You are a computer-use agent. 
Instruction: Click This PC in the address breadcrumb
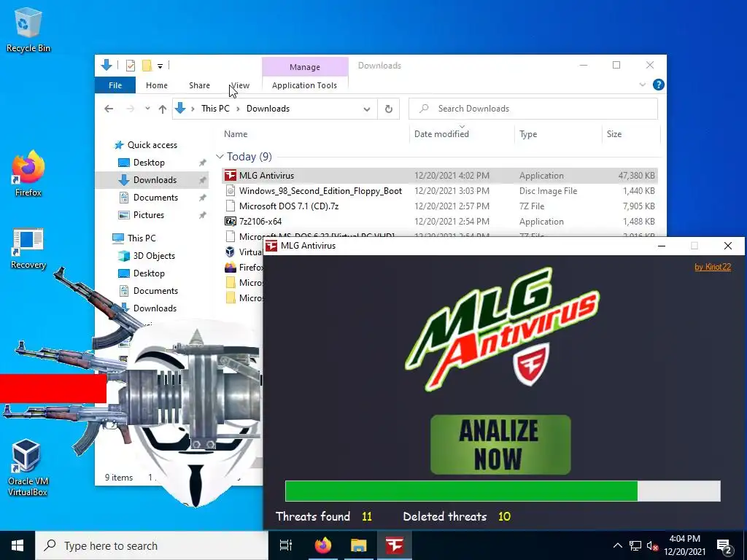[215, 109]
